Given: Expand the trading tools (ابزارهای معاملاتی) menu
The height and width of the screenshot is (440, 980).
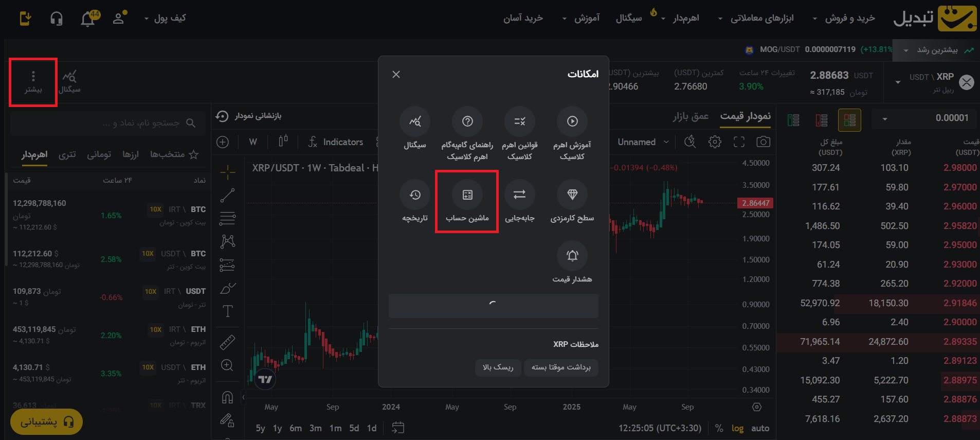Looking at the screenshot, I should click(x=761, y=19).
